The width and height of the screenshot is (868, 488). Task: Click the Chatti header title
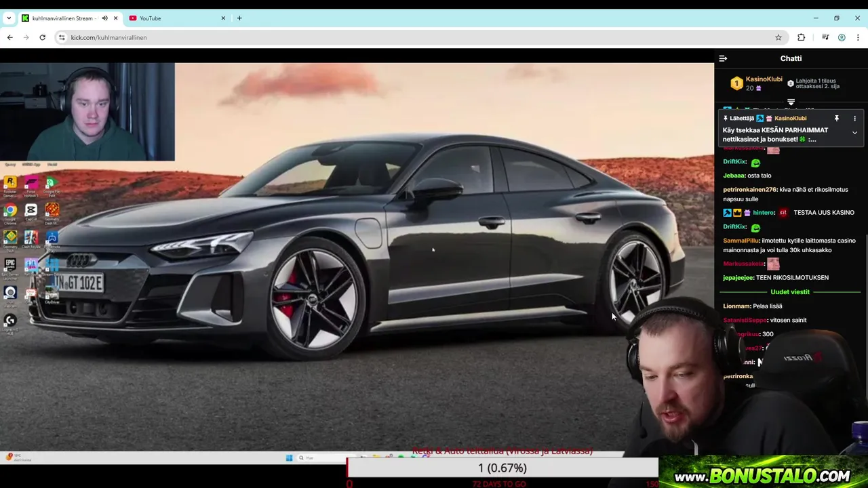pyautogui.click(x=791, y=58)
